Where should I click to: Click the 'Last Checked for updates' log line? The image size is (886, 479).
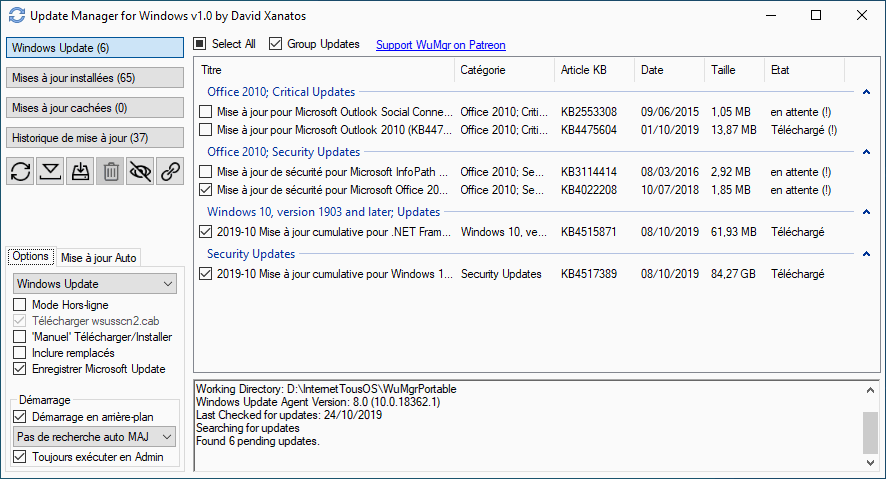(x=289, y=415)
